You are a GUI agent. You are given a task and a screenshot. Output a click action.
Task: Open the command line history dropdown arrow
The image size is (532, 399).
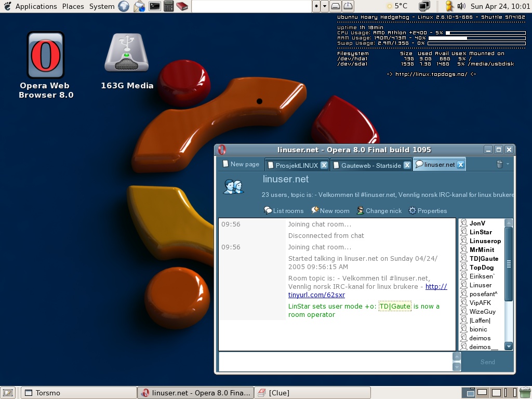click(325, 6)
